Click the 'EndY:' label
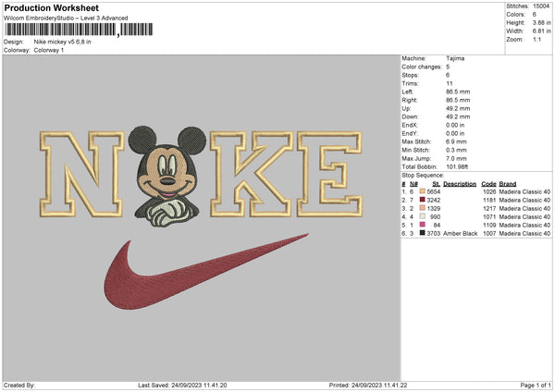Viewport: 555px width, 392px height. point(410,133)
